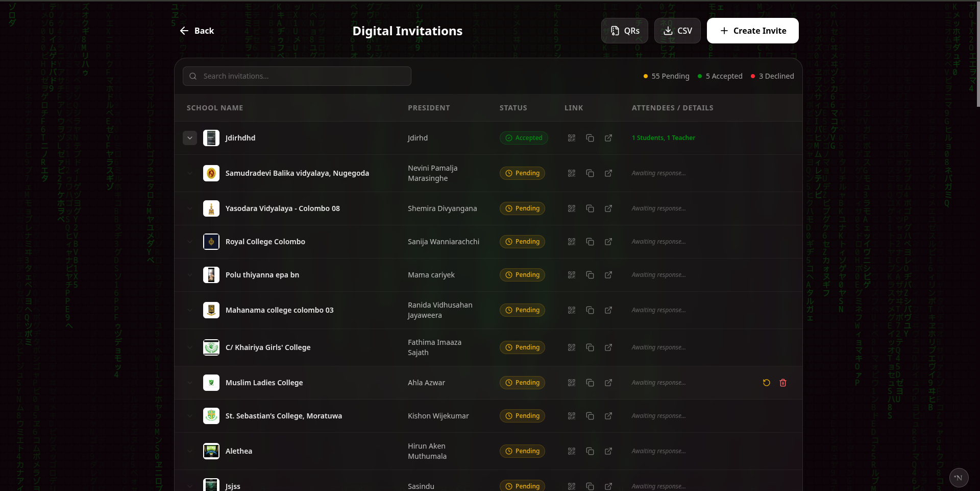Open the QRs export button
980x491 pixels.
click(624, 31)
